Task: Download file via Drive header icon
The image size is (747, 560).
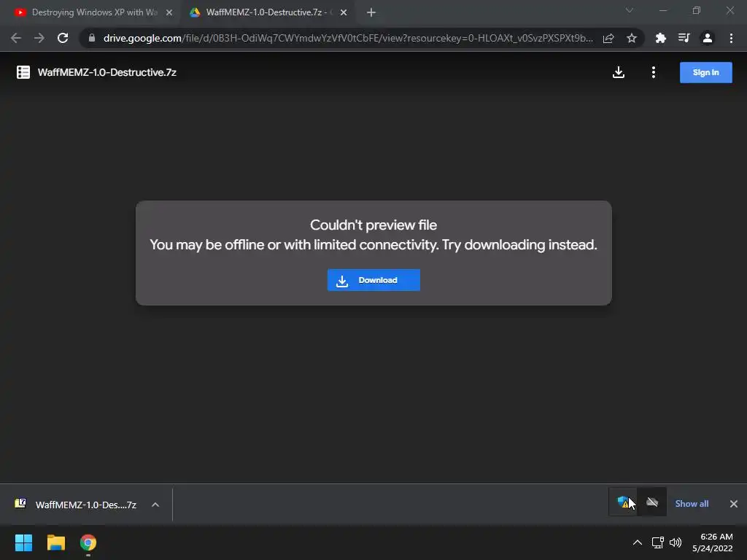Action: click(619, 72)
